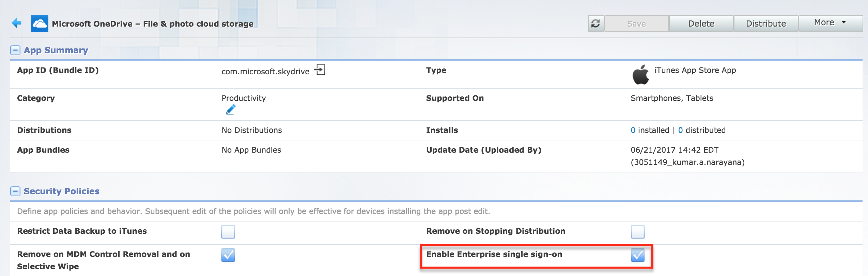The width and height of the screenshot is (868, 276).
Task: Go back using the blue arrow icon
Action: point(16,23)
